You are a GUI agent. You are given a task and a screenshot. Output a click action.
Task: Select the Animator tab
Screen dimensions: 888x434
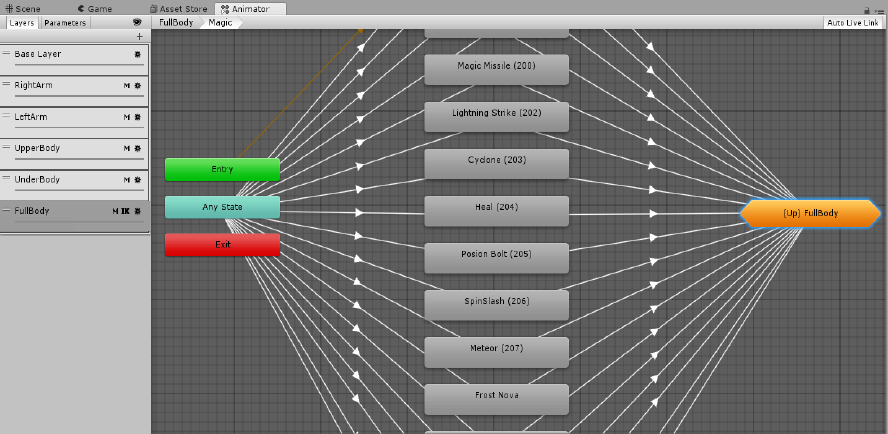coord(251,9)
